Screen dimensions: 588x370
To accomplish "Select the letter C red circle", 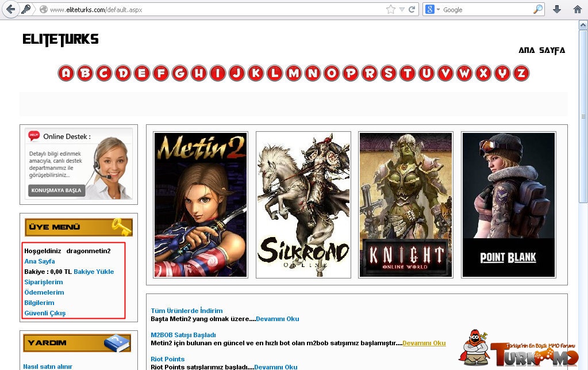I will [104, 73].
